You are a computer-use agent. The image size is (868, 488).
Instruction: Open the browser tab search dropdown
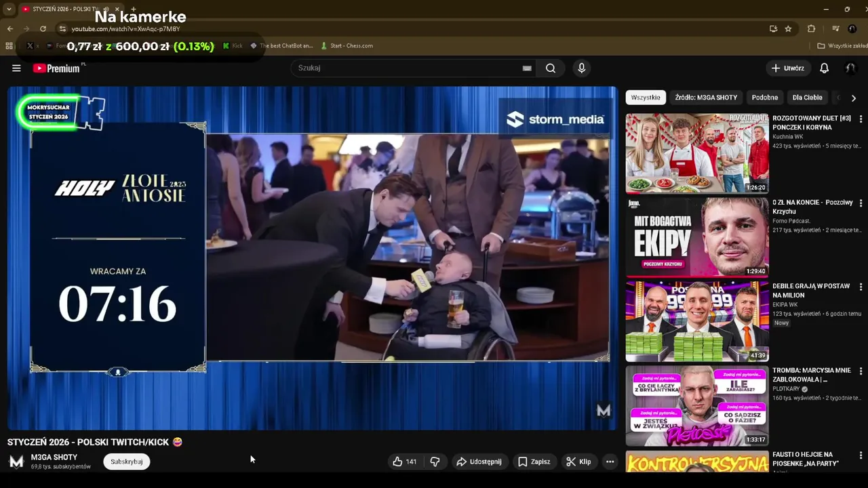(9, 9)
